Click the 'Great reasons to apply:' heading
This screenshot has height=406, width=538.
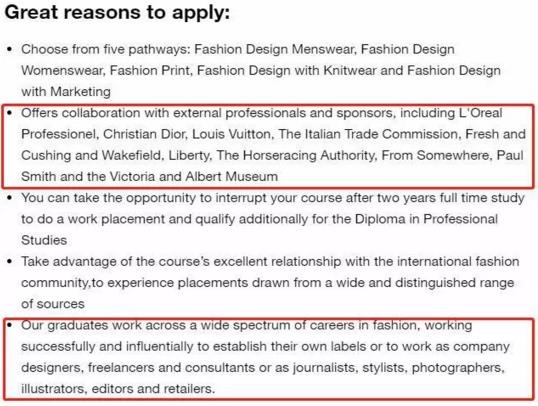(x=117, y=13)
